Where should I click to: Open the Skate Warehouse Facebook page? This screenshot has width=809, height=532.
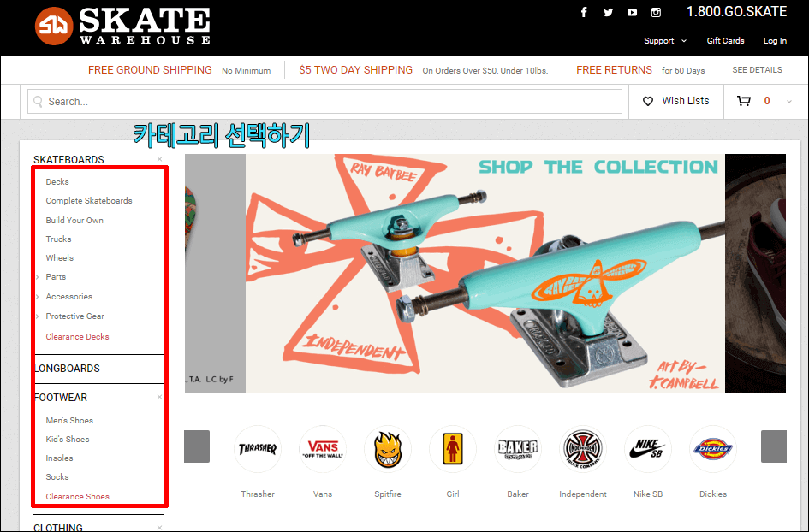pyautogui.click(x=584, y=12)
